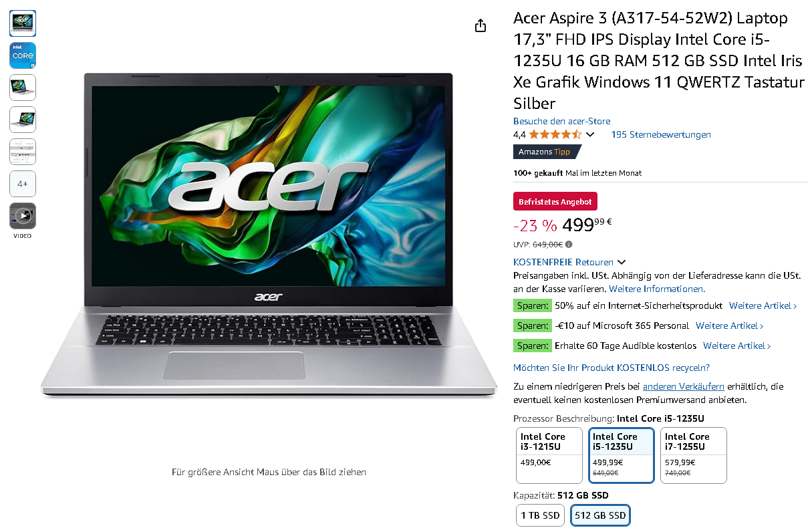Viewport: 812px width, 532px height.
Task: Select the 512 GB SSD capacity
Action: coord(600,515)
